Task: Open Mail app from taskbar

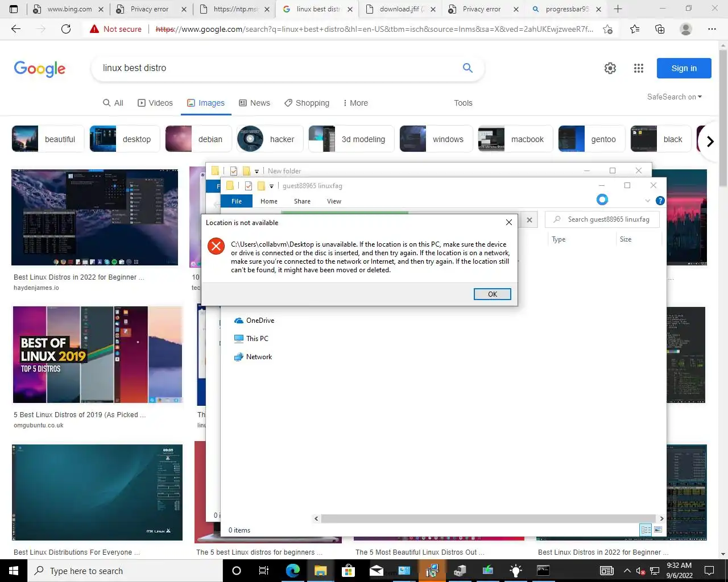Action: coord(376,571)
